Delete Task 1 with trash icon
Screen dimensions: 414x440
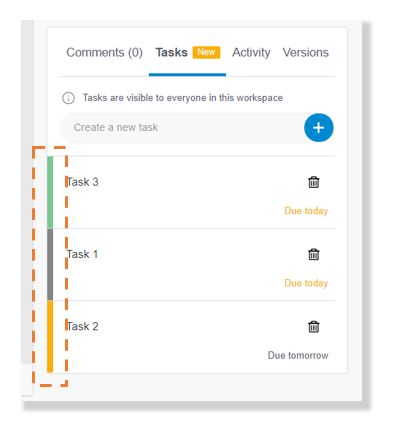tap(313, 254)
